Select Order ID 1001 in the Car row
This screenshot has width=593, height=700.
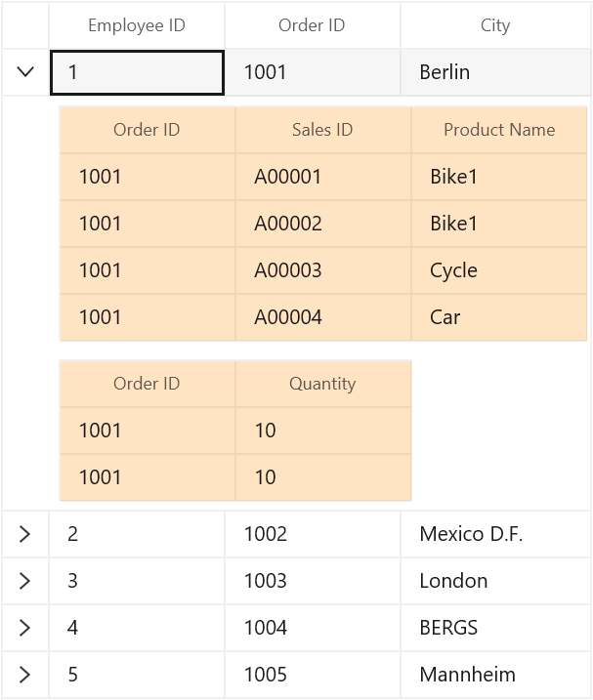pyautogui.click(x=147, y=317)
